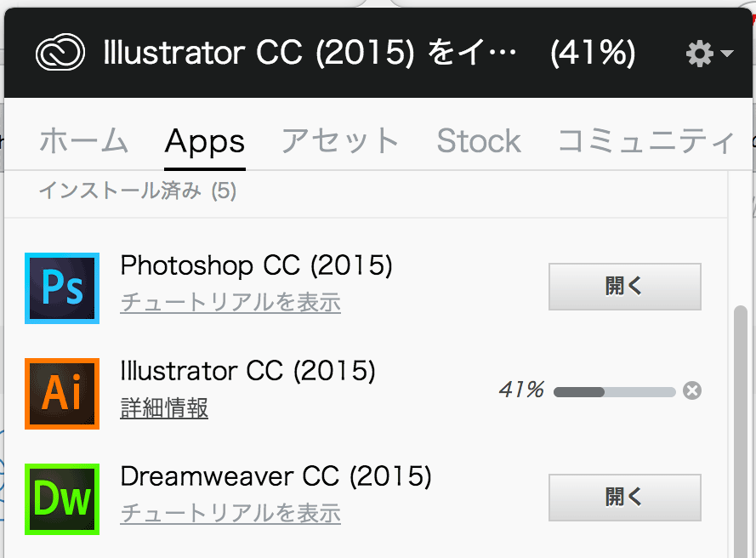Select the Apps tab
Image resolution: width=756 pixels, height=558 pixels.
pos(205,142)
